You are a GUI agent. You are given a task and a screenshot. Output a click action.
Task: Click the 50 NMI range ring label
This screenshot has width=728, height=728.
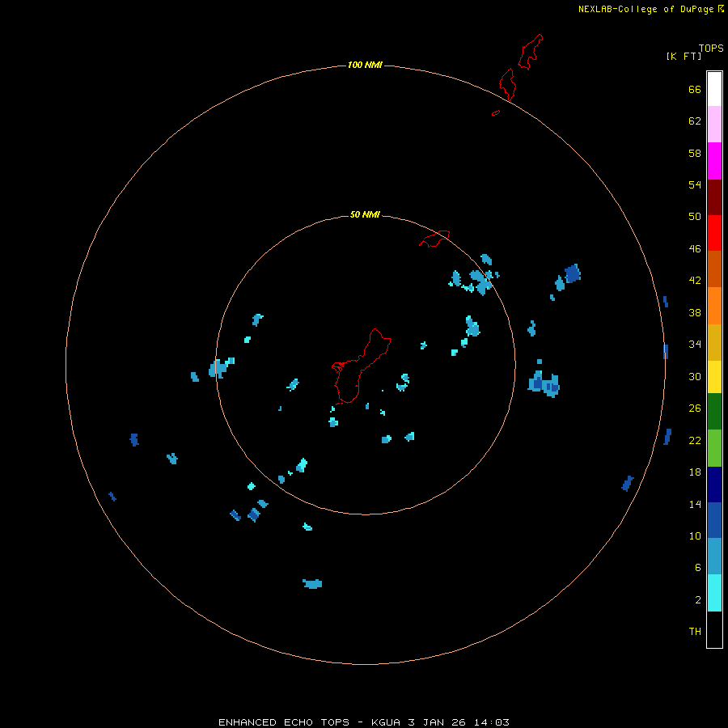(x=365, y=214)
